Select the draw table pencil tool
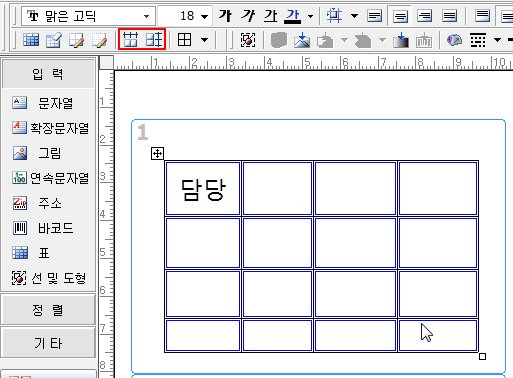 [76, 40]
